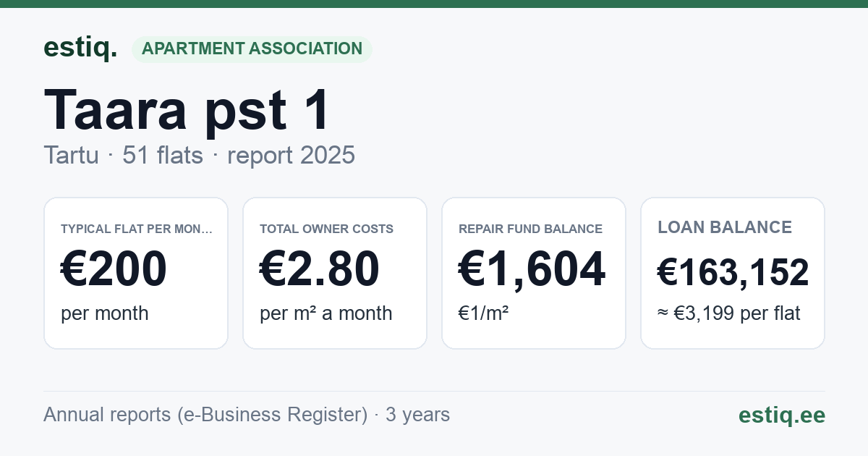
Task: Click the 'per month' caption under €200
Action: [104, 313]
